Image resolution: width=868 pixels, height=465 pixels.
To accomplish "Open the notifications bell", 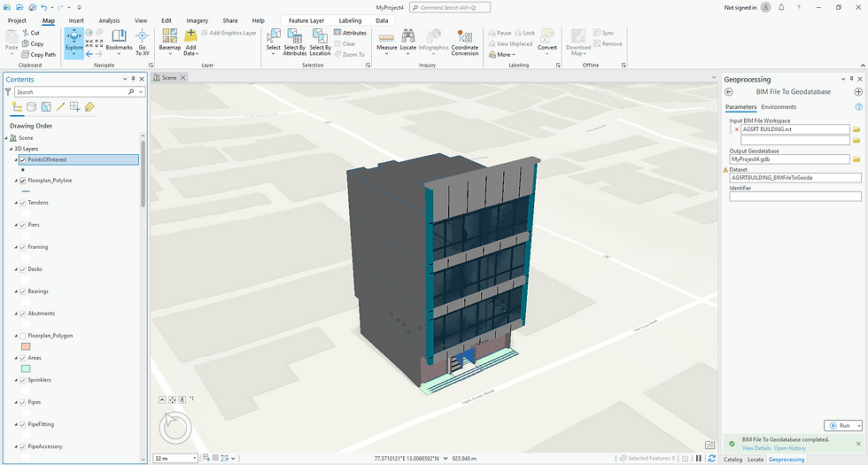I will (x=781, y=8).
